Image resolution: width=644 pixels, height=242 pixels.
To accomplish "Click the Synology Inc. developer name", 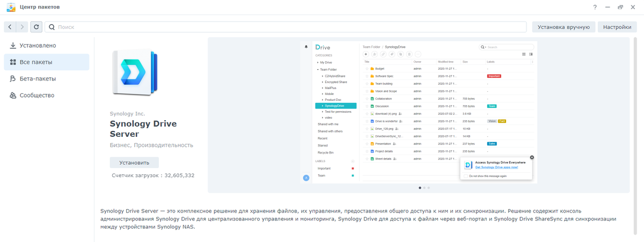I will pyautogui.click(x=127, y=114).
